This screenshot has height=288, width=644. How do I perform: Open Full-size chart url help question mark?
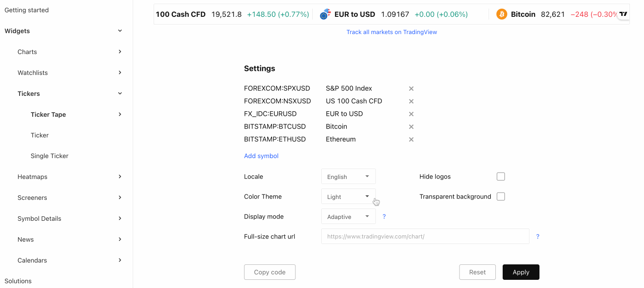[538, 237]
